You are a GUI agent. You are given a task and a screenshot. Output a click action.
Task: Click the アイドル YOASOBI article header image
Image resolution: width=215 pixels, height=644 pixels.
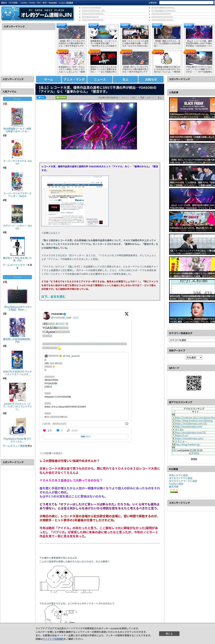click(x=99, y=126)
